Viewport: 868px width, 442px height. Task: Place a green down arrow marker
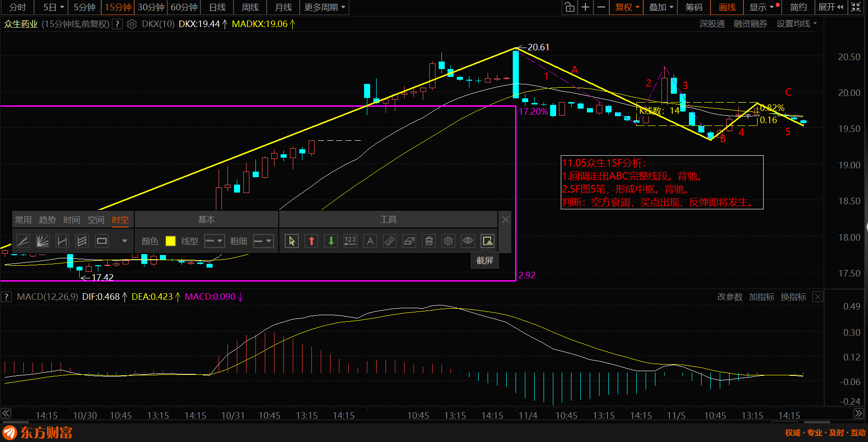tap(331, 241)
